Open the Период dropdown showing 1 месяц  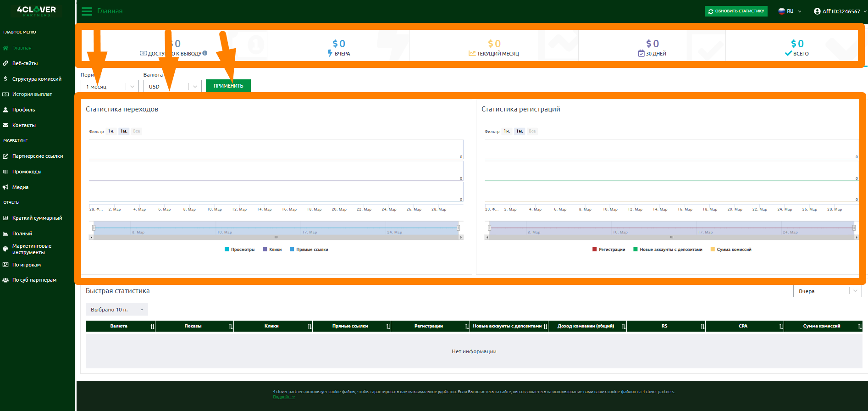pyautogui.click(x=110, y=86)
